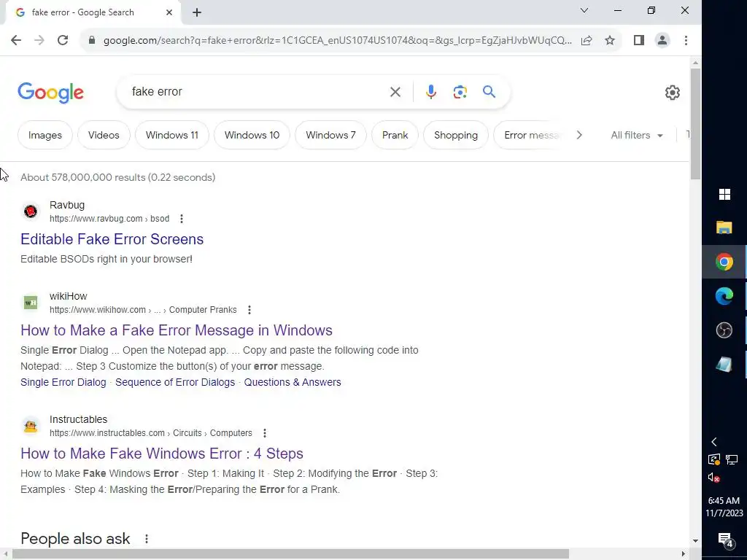Select the Shopping filter chip
The image size is (747, 560).
click(x=456, y=135)
